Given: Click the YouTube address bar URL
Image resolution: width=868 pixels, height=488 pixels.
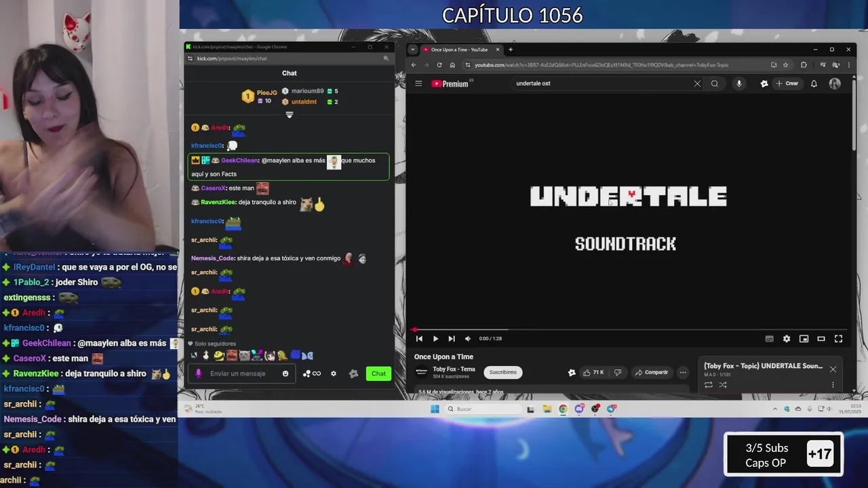Looking at the screenshot, I should pos(601,65).
